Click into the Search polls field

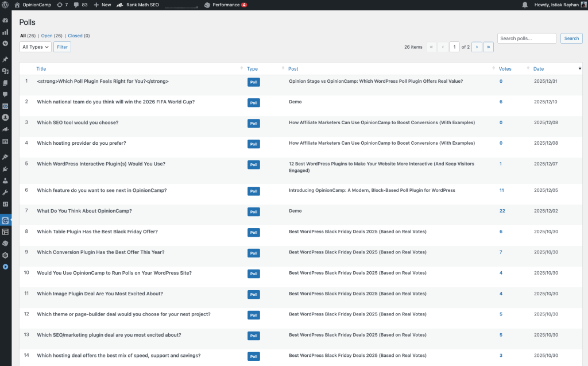[527, 38]
